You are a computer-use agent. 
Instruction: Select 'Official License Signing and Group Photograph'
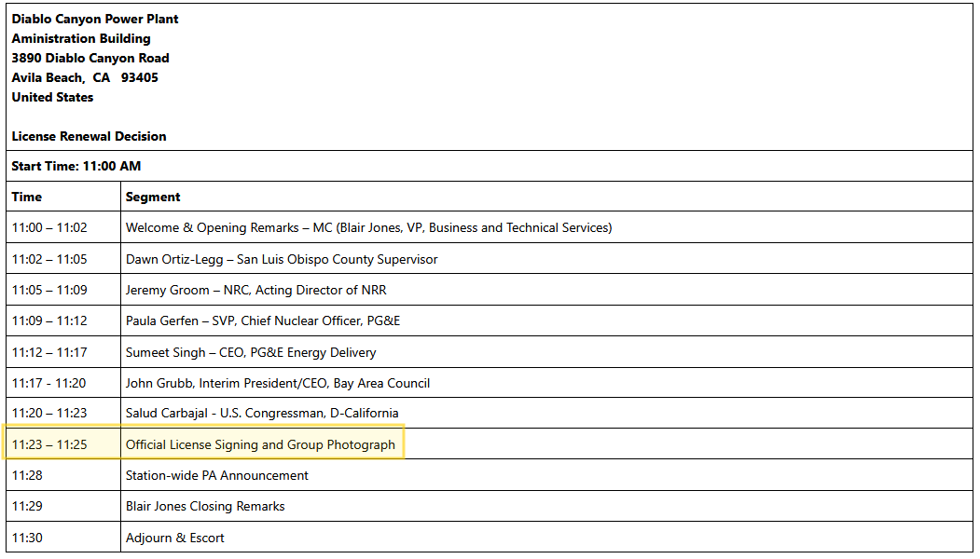point(261,444)
